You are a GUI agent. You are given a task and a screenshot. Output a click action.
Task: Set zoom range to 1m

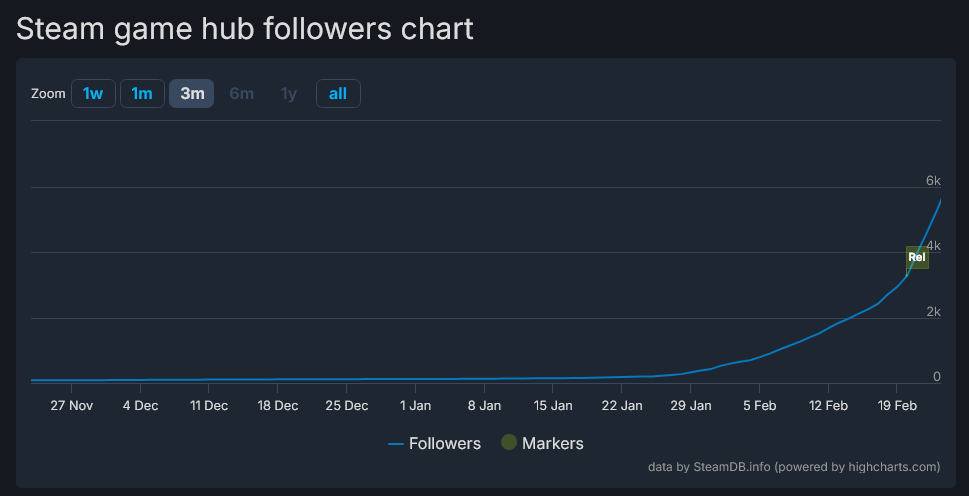pos(142,93)
